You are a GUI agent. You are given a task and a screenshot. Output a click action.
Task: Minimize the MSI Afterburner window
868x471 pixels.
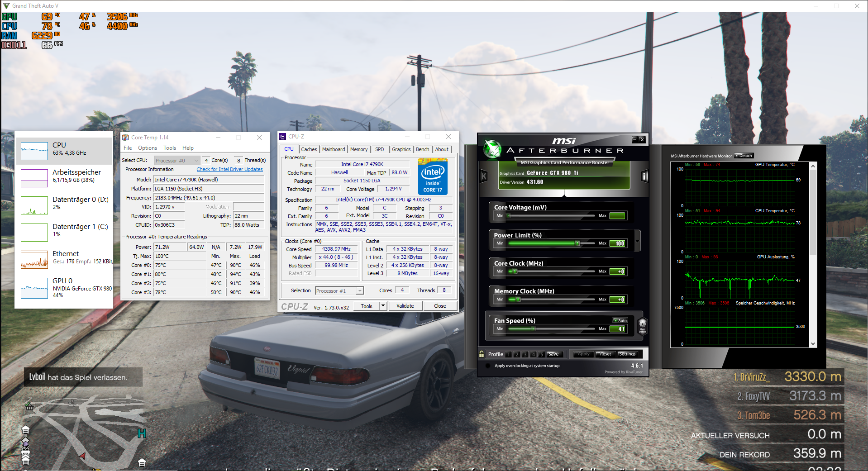[x=634, y=139]
